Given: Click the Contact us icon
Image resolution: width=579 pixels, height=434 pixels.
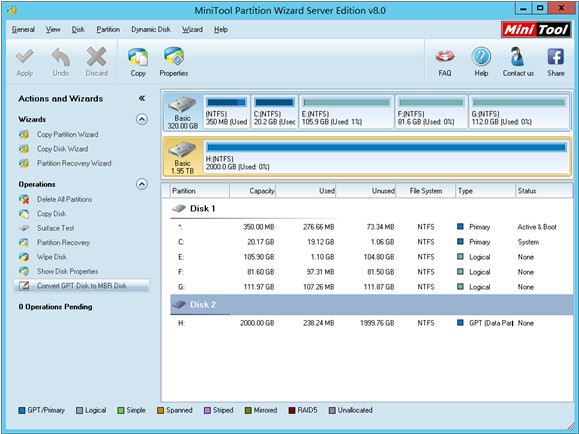Looking at the screenshot, I should click(518, 57).
